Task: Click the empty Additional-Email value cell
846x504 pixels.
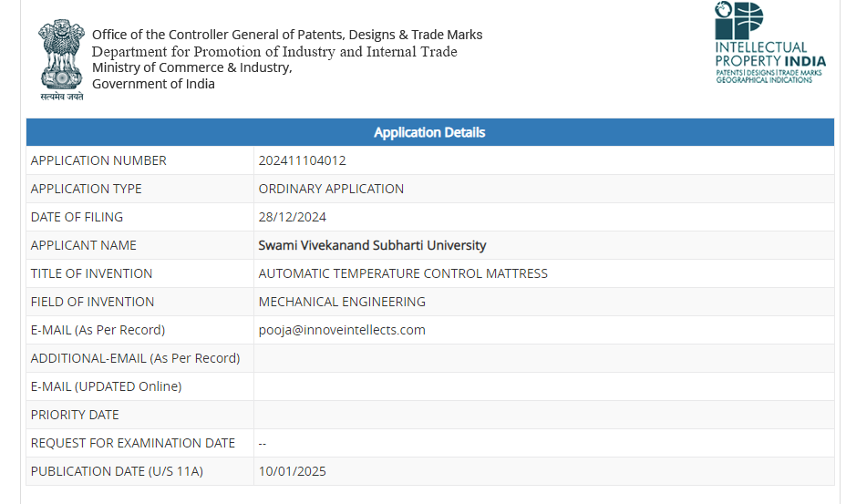Action: click(x=543, y=358)
